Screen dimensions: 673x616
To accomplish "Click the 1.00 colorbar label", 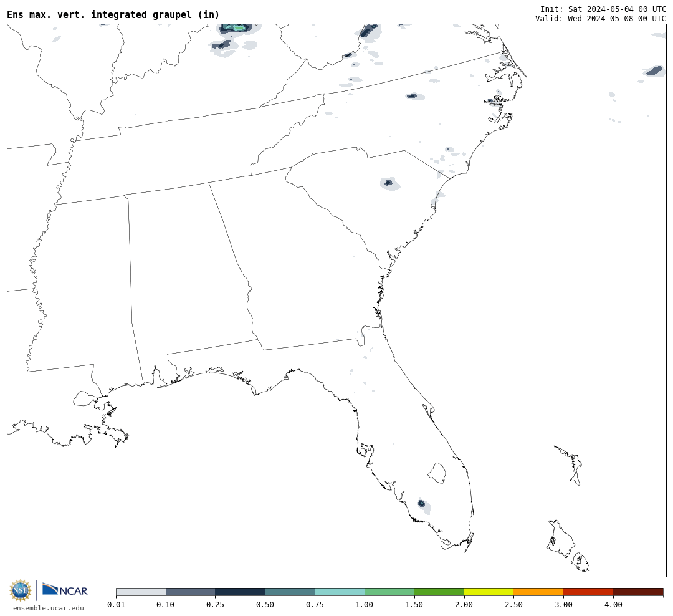I will tap(365, 604).
